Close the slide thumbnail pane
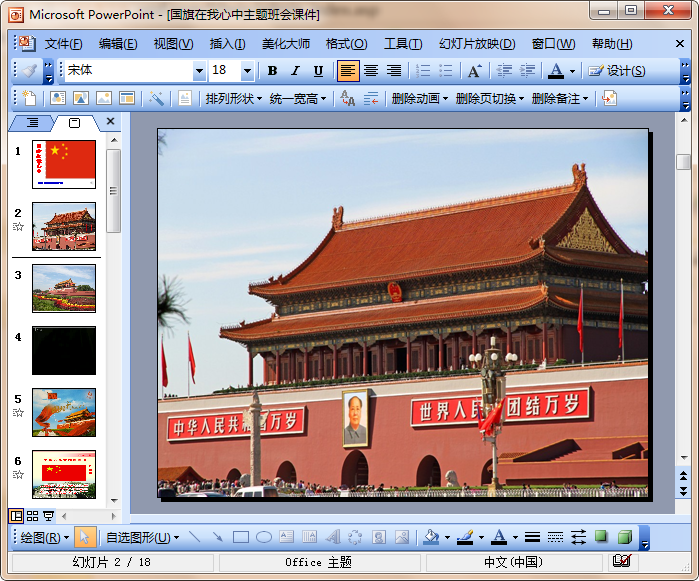Viewport: 699px width, 581px height. [111, 121]
